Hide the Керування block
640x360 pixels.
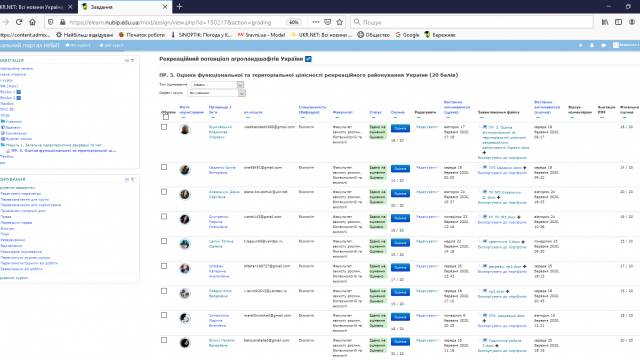click(x=127, y=180)
